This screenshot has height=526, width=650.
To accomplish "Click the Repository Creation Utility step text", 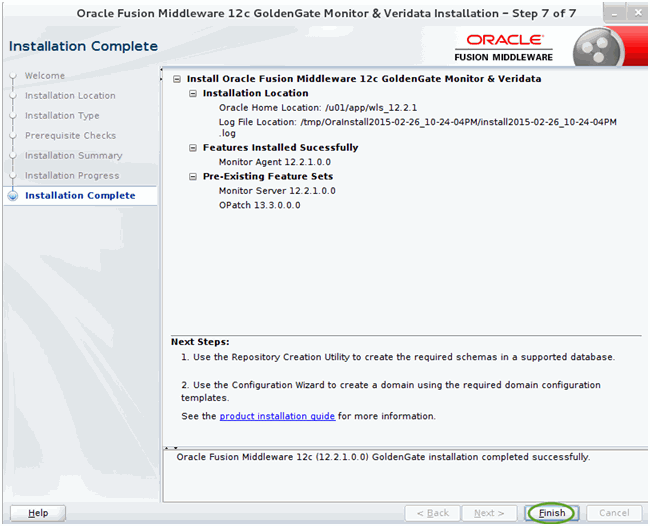I will 398,357.
